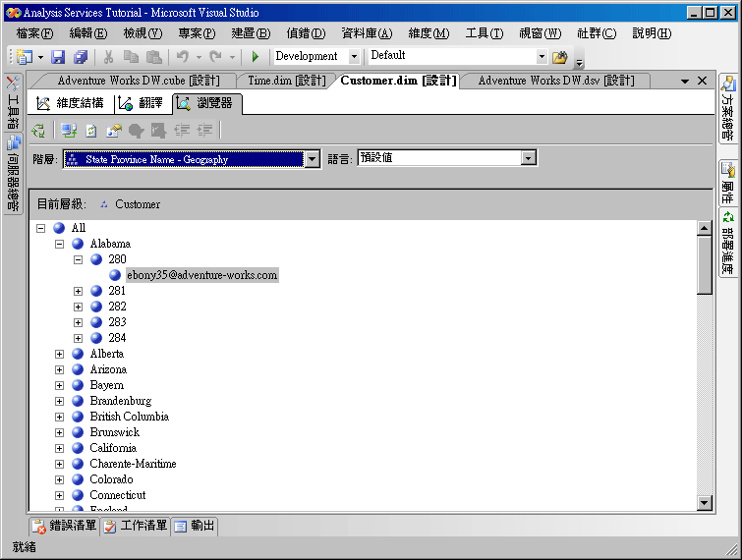Open the Development configuration dropdown

pyautogui.click(x=354, y=57)
